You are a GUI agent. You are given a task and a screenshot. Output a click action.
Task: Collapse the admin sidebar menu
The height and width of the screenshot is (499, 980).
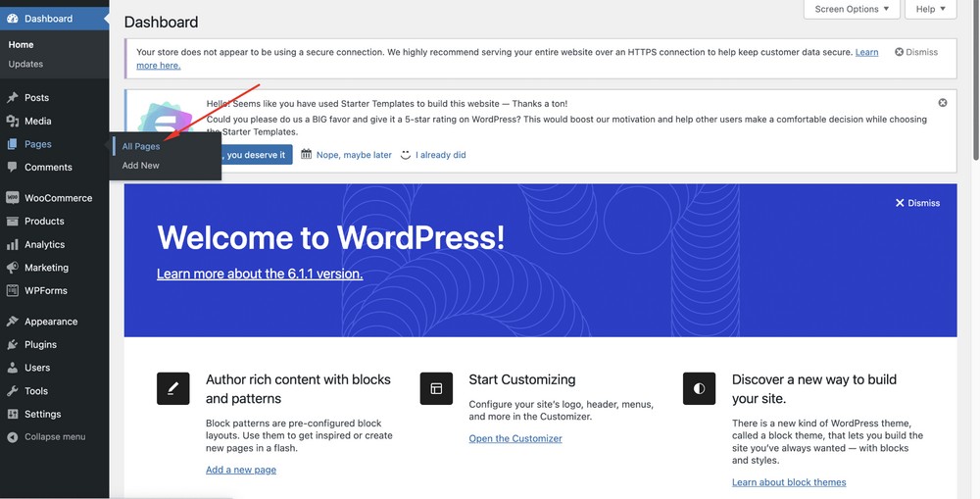pyautogui.click(x=54, y=437)
